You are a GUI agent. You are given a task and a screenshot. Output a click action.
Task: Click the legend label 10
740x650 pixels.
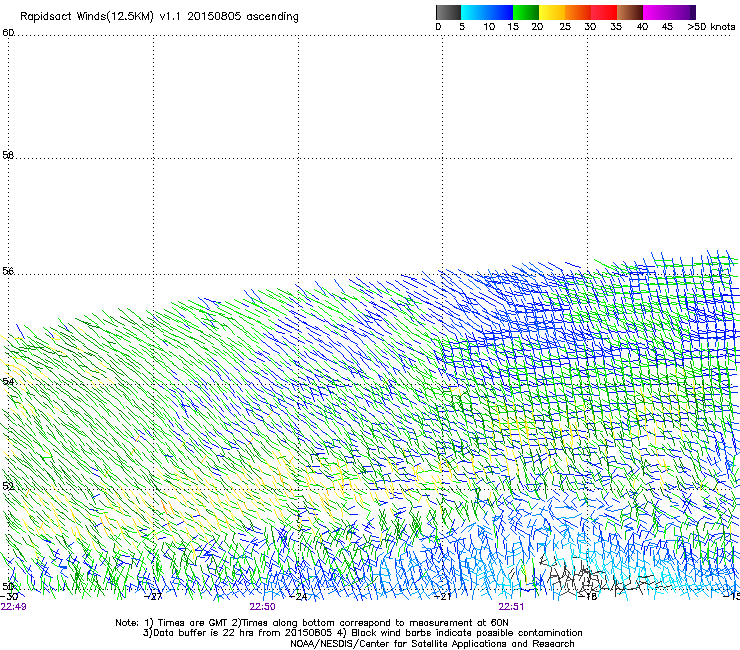489,27
